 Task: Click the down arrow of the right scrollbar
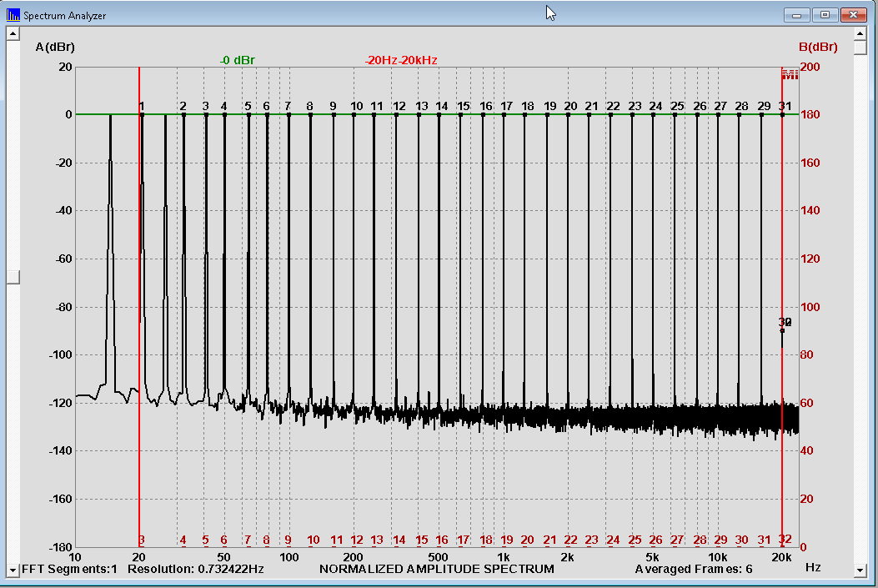(860, 570)
